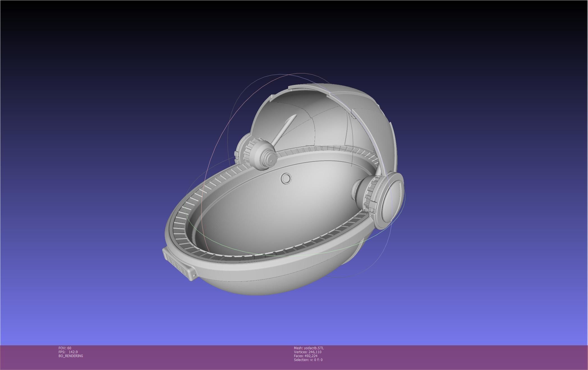Click the BO_RENDERING label

coord(71,356)
